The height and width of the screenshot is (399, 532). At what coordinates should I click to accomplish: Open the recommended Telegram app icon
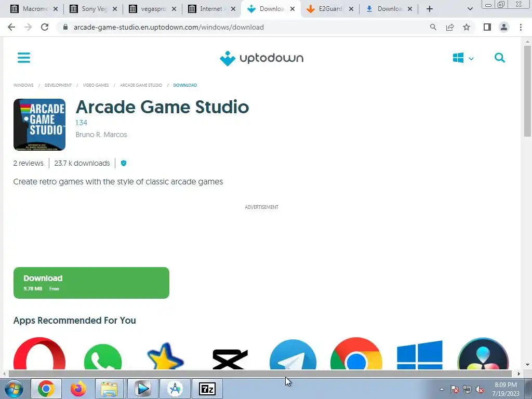coord(293,354)
